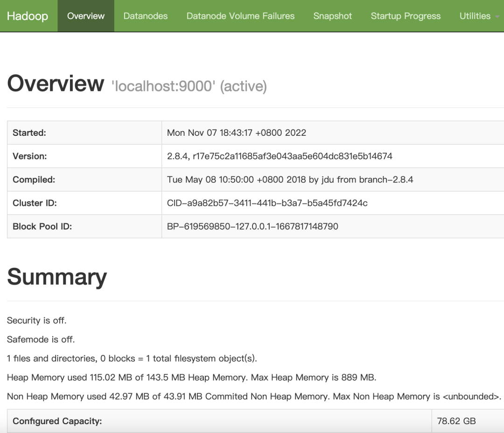Click the Block Pool ID value

point(252,227)
